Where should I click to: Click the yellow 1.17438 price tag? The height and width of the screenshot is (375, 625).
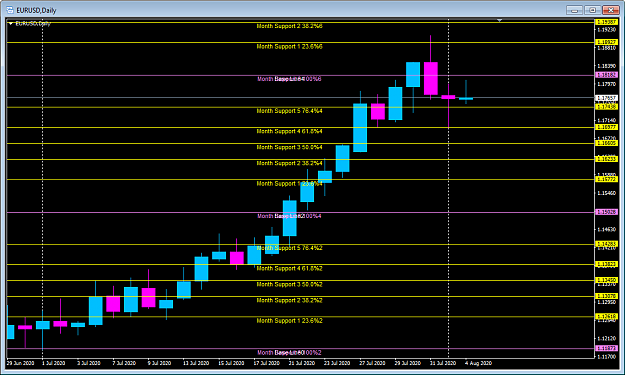[x=606, y=107]
